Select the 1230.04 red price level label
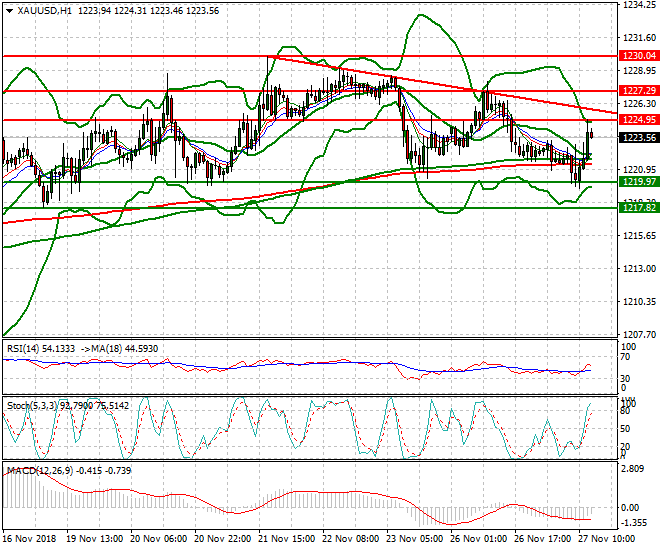 pyautogui.click(x=639, y=56)
